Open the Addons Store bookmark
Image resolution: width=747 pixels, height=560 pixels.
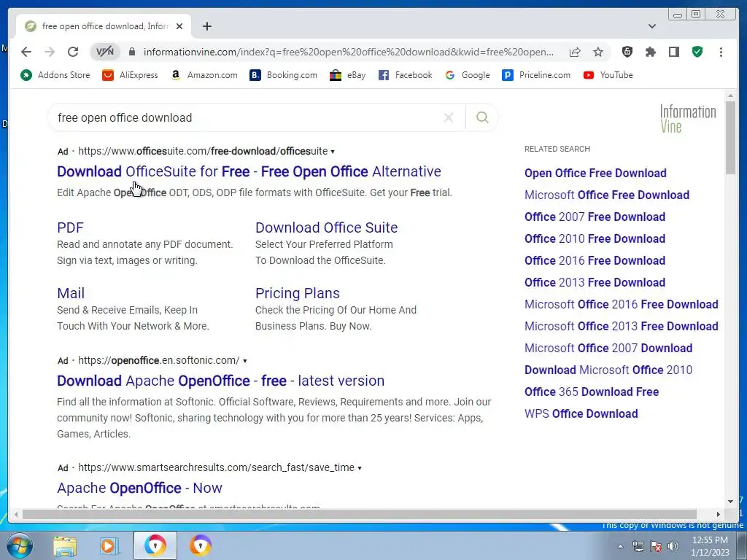pyautogui.click(x=55, y=75)
